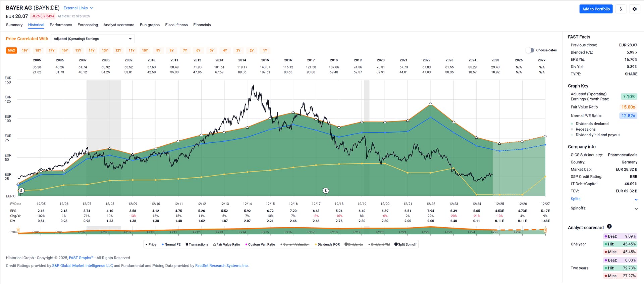This screenshot has width=644, height=284.
Task: Show the Dividends legend series
Action: 346,244
